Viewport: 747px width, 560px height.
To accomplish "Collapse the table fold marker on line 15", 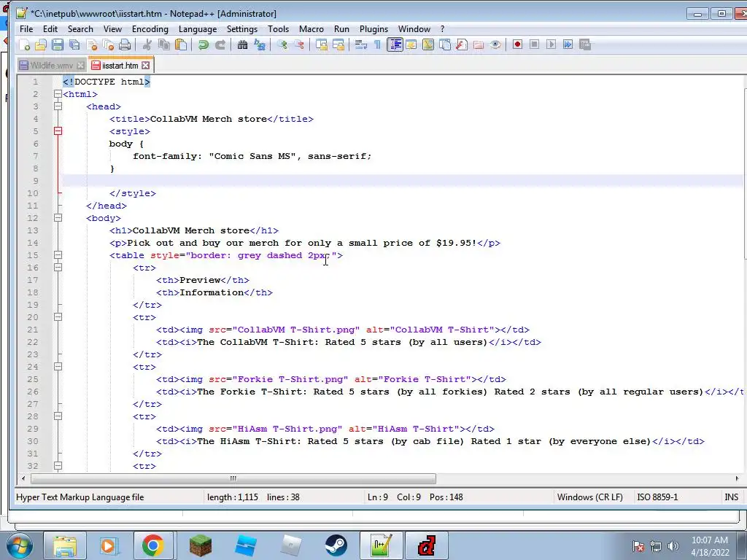I will 58,255.
